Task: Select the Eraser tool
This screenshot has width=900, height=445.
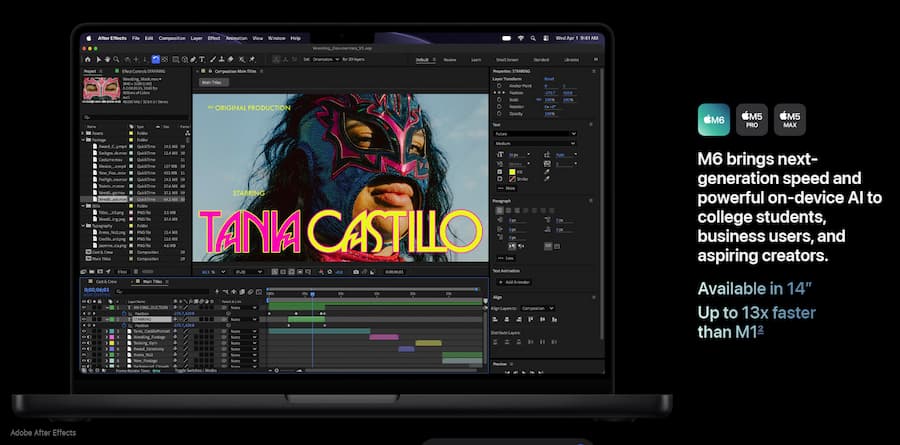Action: coord(230,59)
